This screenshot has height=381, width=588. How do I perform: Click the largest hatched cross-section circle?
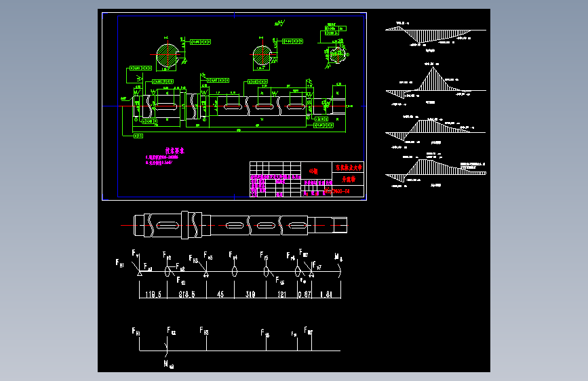tap(168, 55)
